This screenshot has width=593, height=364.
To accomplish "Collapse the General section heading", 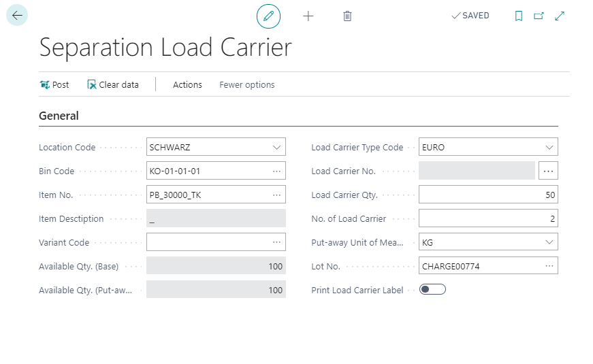I will 59,116.
